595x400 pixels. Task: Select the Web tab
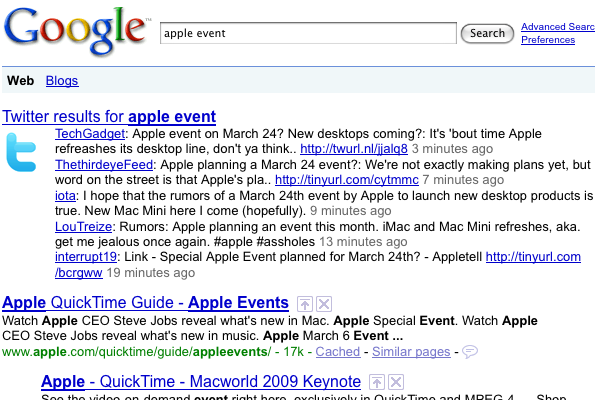click(20, 80)
